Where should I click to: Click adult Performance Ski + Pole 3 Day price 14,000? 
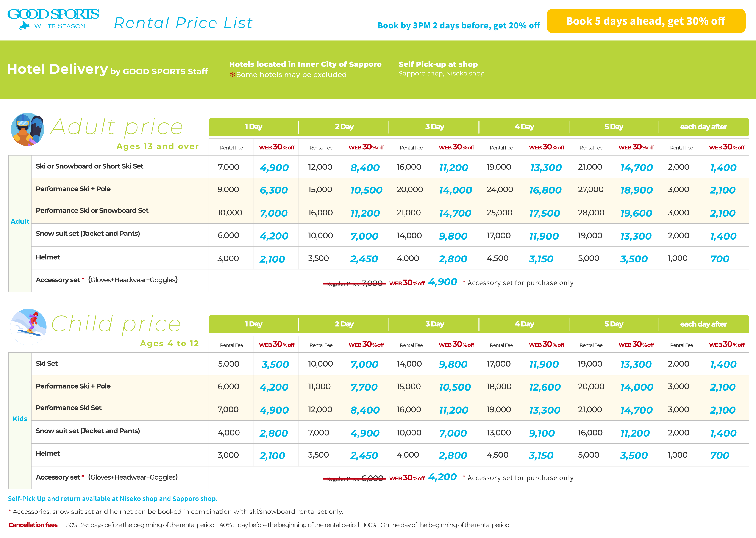455,190
